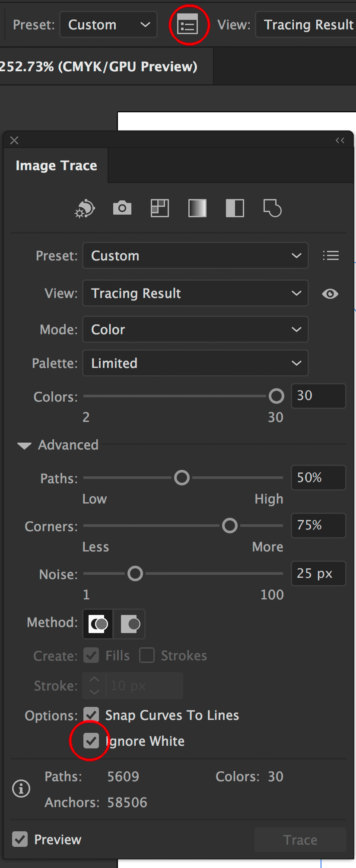Click the info icon near Paths count
The image size is (356, 868).
tap(20, 789)
